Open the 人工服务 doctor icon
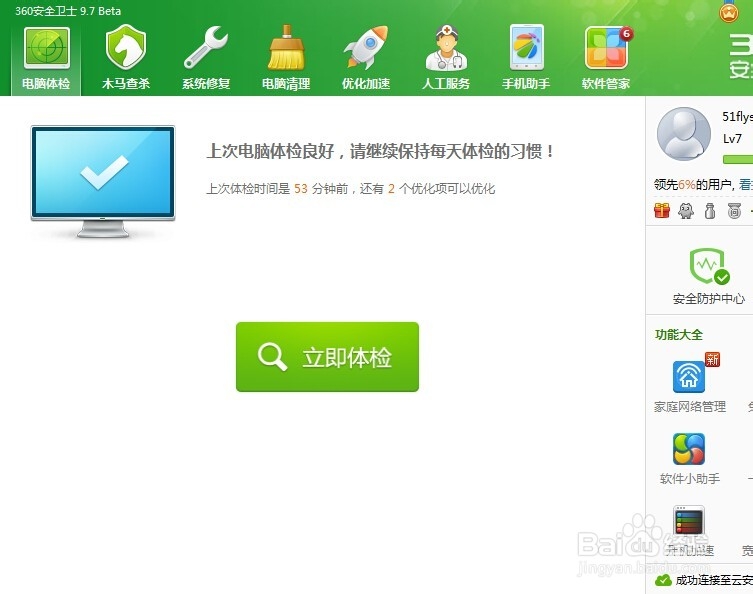 [x=446, y=47]
